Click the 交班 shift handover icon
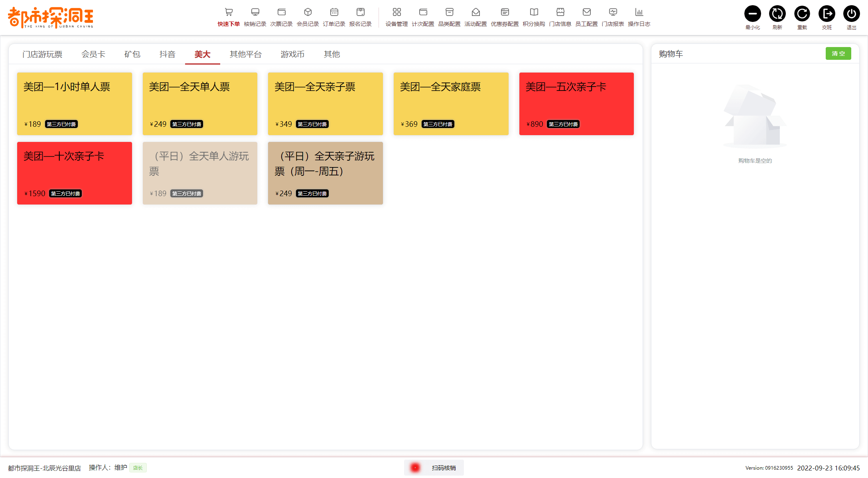 (x=827, y=14)
